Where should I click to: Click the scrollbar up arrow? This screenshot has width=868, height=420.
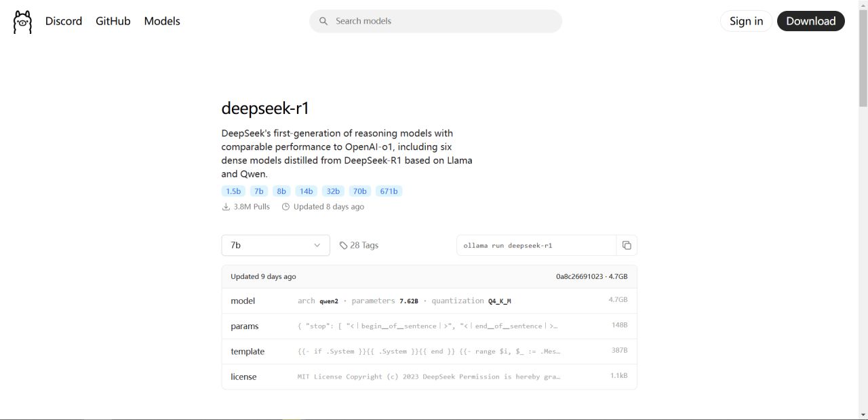[x=863, y=4]
